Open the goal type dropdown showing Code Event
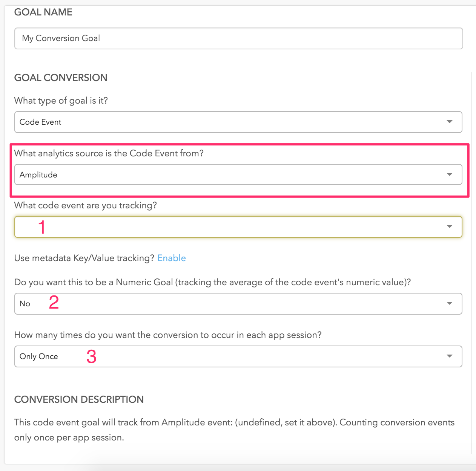The image size is (476, 471). [x=238, y=122]
